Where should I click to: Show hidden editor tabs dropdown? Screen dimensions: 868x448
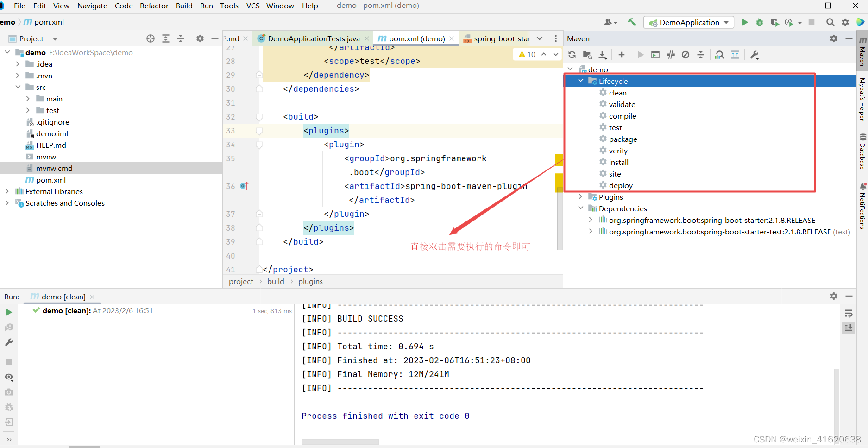tap(540, 38)
